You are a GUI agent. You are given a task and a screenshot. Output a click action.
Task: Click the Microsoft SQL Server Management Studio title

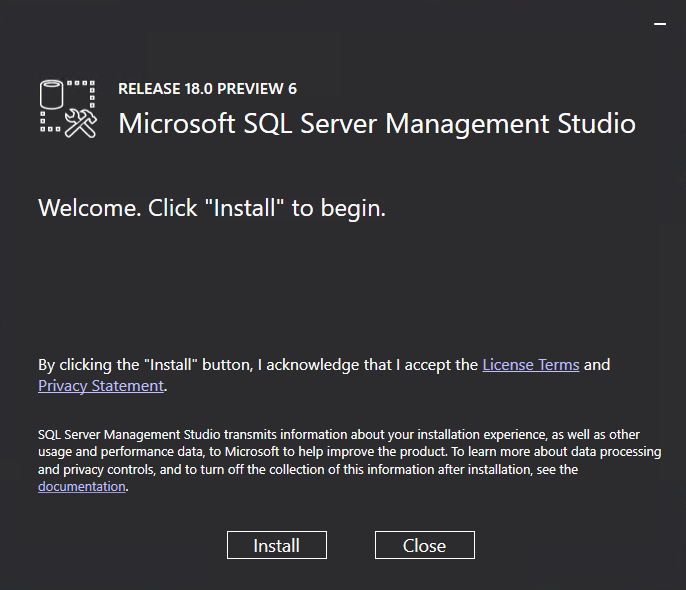click(x=377, y=123)
